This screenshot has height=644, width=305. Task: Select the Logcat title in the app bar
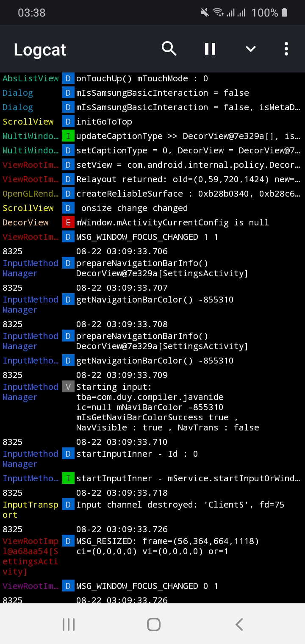(39, 50)
